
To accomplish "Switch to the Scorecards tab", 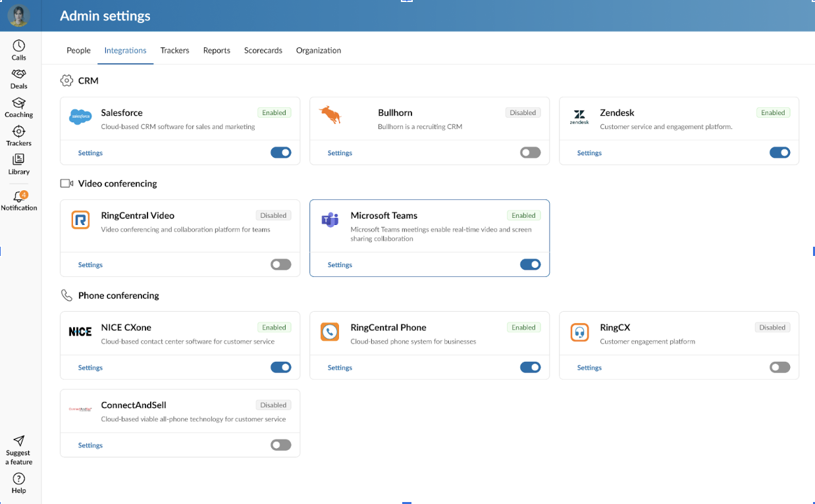I will (263, 51).
